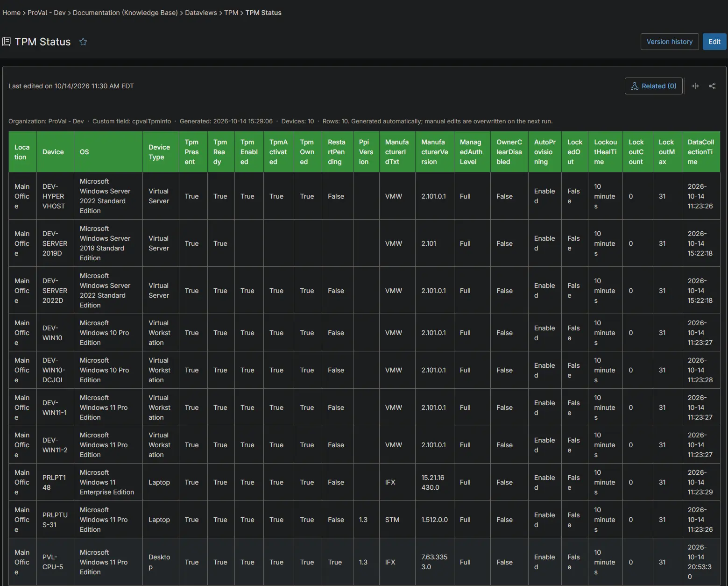Click the STM manufacturer cell

coord(397,520)
